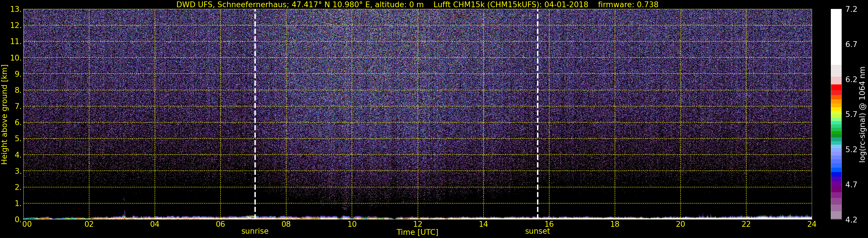This screenshot has height=238, width=868.
Task: Click the colorbar tick label 5.7
Action: point(851,115)
